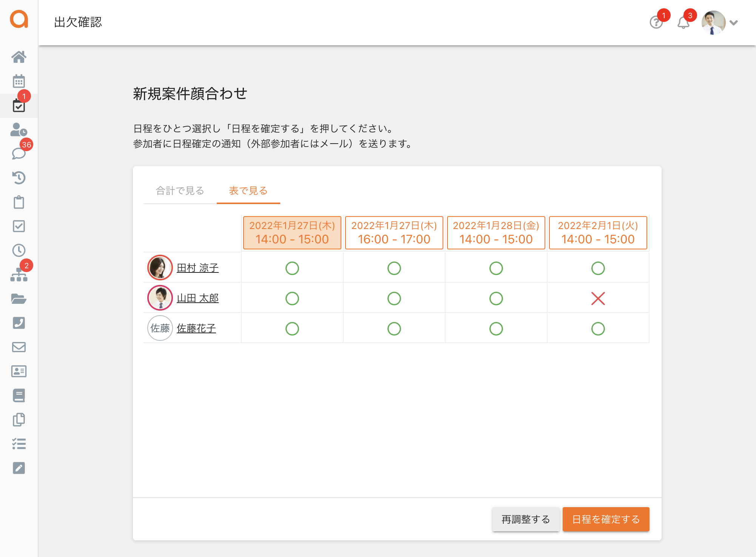Open the help icon with notification 1
Image resolution: width=756 pixels, height=557 pixels.
point(656,23)
